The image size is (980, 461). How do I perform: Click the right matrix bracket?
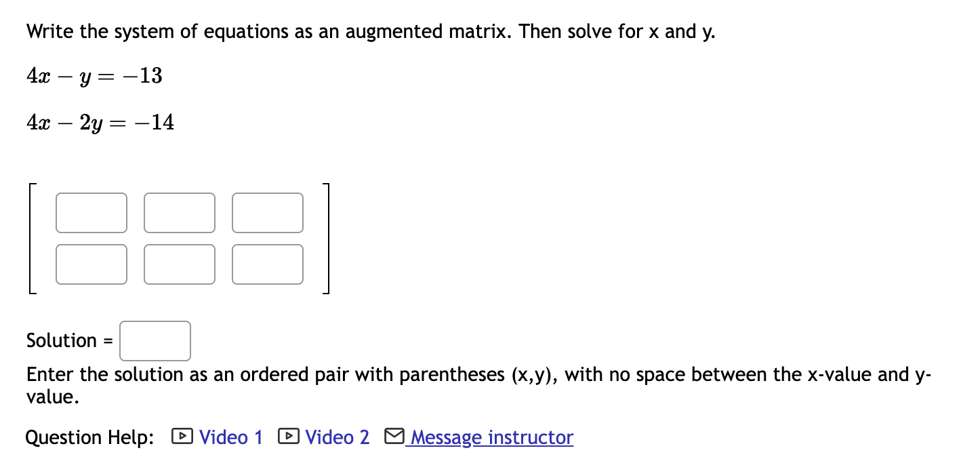click(x=328, y=238)
